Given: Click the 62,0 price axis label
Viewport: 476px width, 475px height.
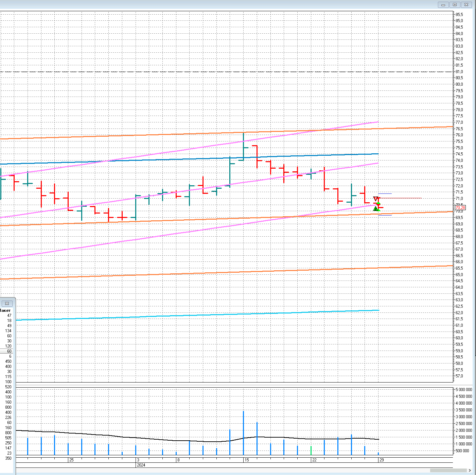Looking at the screenshot, I should 459,312.
